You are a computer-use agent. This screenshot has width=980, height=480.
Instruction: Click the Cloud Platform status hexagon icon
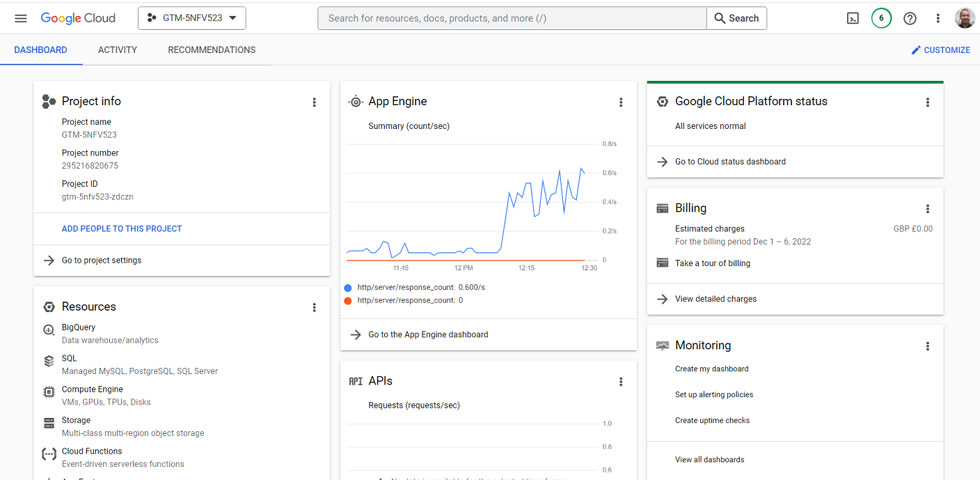pyautogui.click(x=663, y=102)
